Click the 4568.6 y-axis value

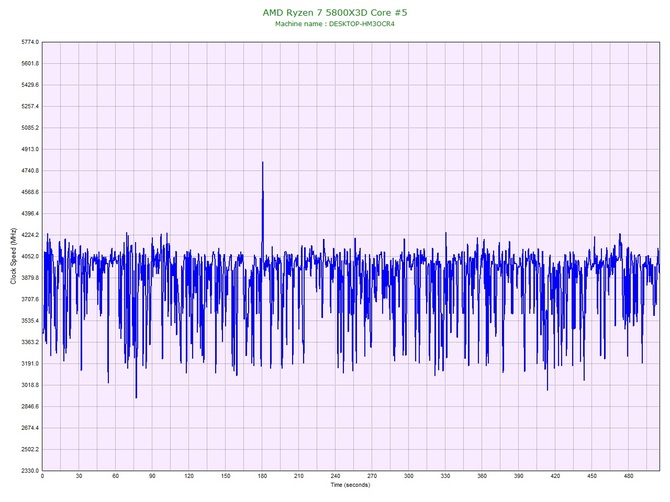[30, 192]
